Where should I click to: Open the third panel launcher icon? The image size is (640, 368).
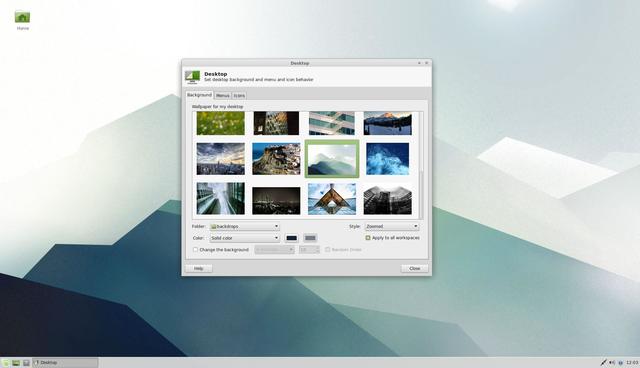click(26, 363)
